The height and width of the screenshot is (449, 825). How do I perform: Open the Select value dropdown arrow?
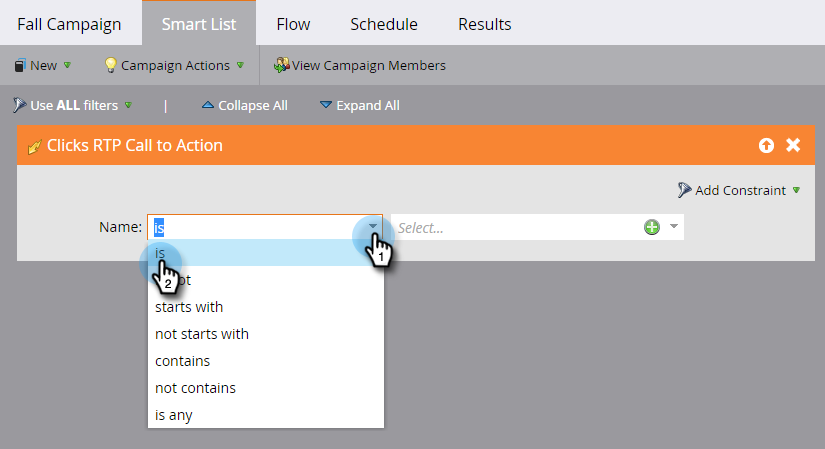[x=674, y=227]
